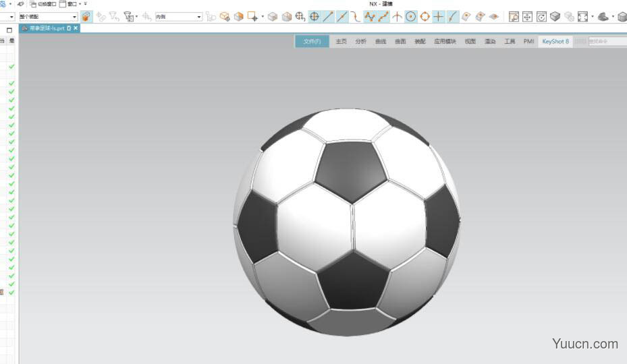This screenshot has width=627, height=364.
Task: Switch to the Render (渲染) ribbon tab
Action: [x=490, y=42]
